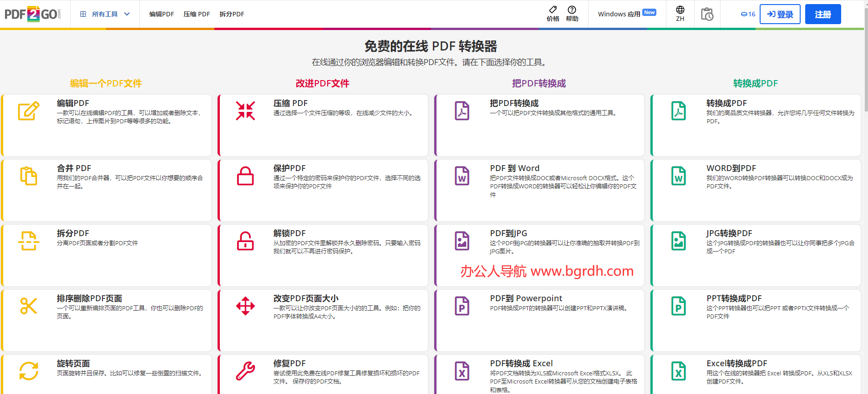Click the 编辑PDF pencil edit icon
Viewport: 868px width, 394px height.
click(29, 111)
